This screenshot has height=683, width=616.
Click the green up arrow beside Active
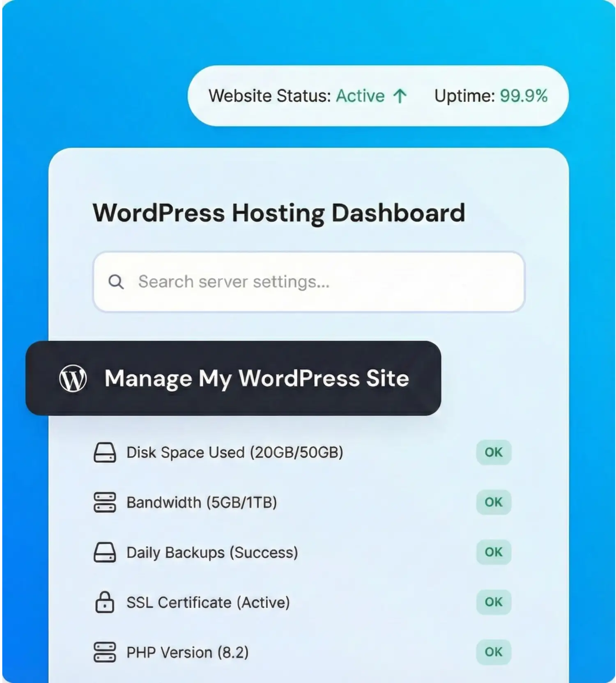click(400, 96)
